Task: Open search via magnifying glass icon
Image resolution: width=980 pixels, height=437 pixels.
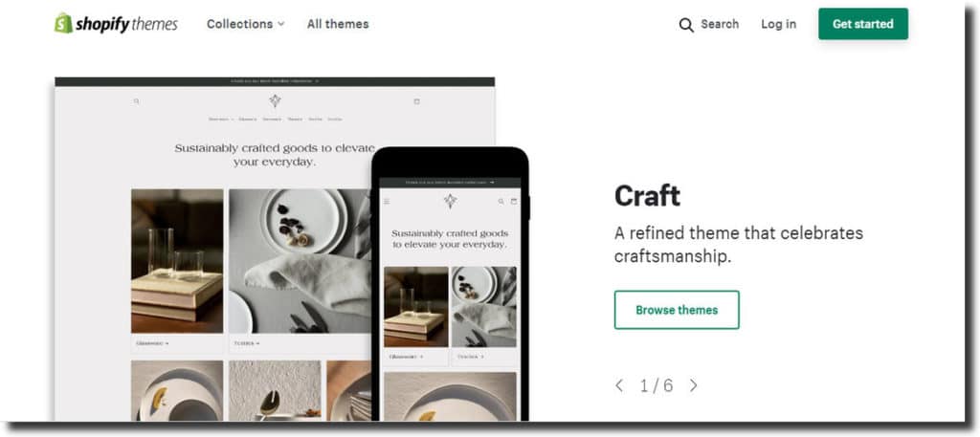Action: [686, 25]
